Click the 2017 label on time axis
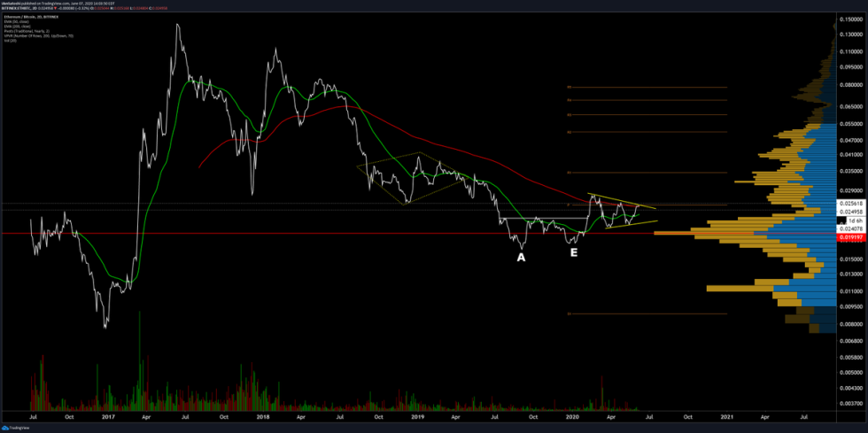Image resolution: width=868 pixels, height=433 pixels. pos(108,414)
